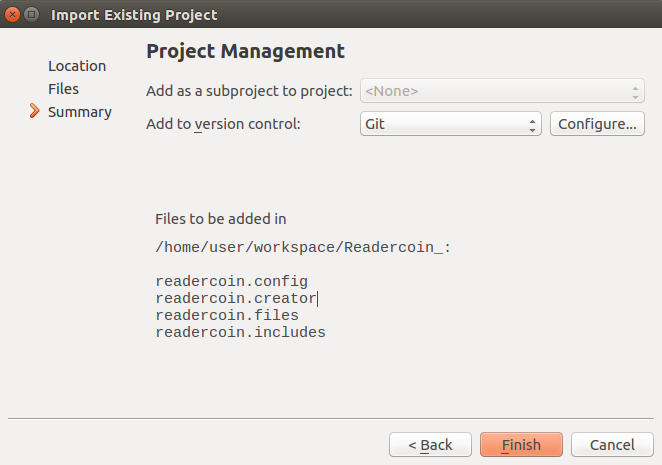Click the Finish button
This screenshot has width=662, height=465.
[x=521, y=445]
